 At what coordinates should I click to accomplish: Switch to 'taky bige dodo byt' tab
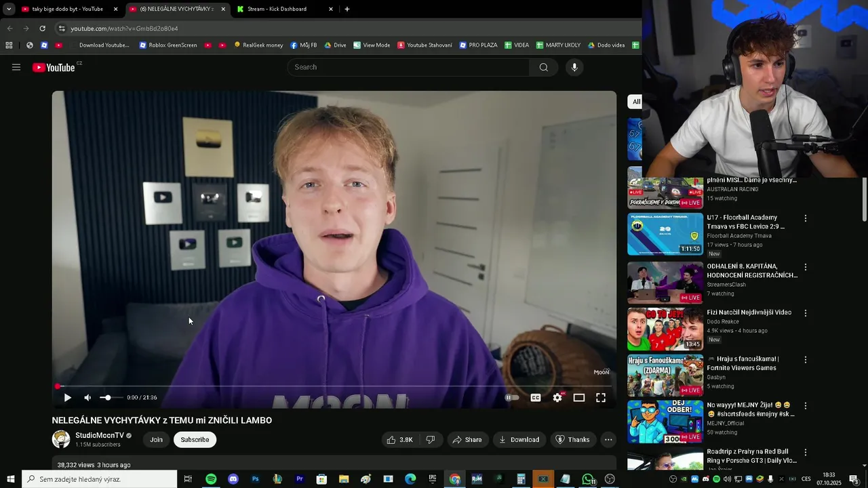click(x=68, y=9)
